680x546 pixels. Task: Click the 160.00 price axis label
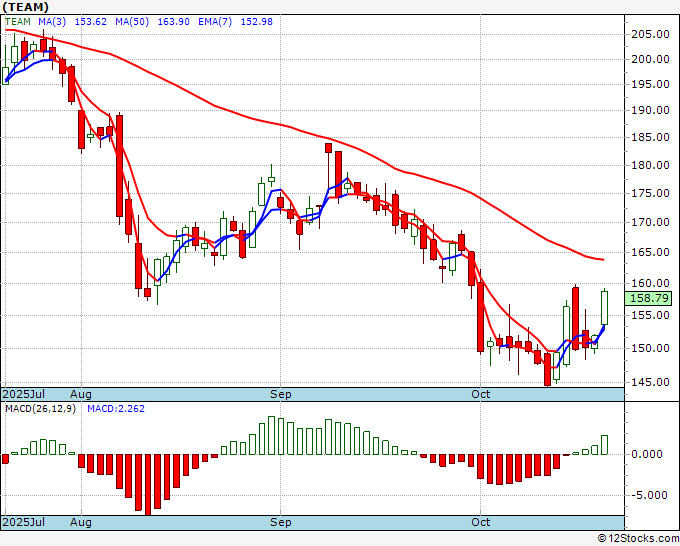(651, 283)
